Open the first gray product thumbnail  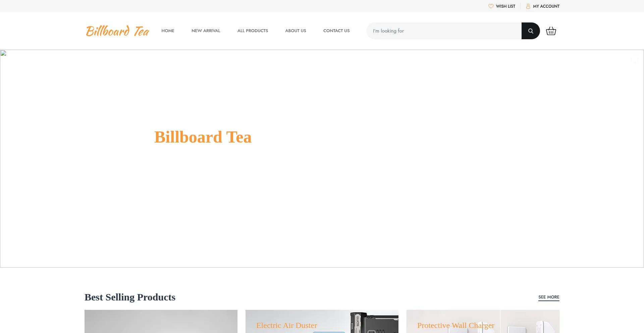[161, 321]
